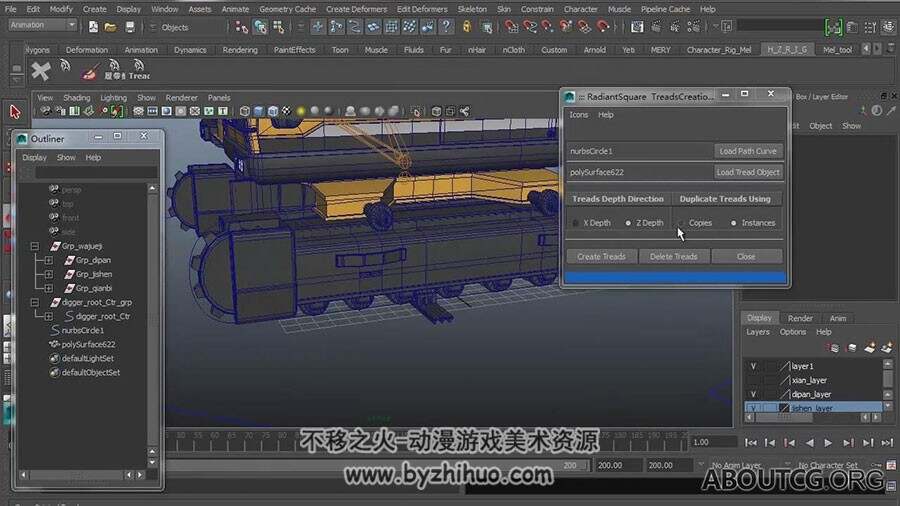This screenshot has height=506, width=900.
Task: Select nurbsCircle1 in the Outliner
Action: pos(83,330)
